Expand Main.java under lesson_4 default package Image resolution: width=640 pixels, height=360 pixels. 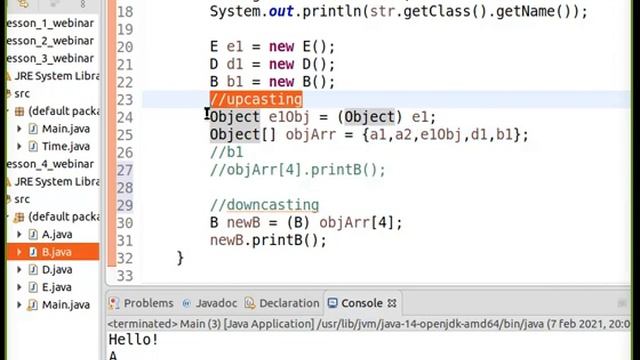pyautogui.click(x=19, y=305)
